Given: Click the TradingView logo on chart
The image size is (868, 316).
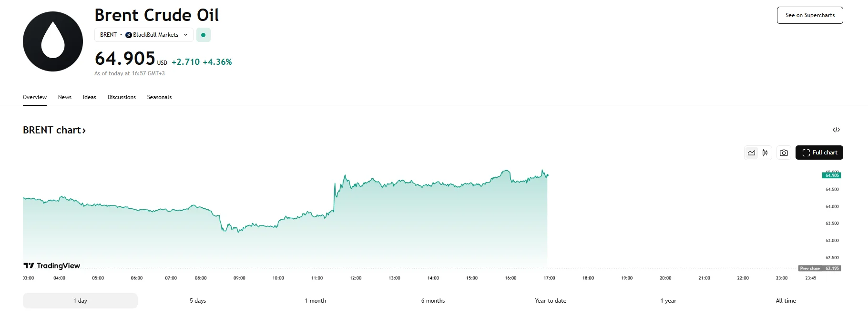Looking at the screenshot, I should pyautogui.click(x=52, y=265).
